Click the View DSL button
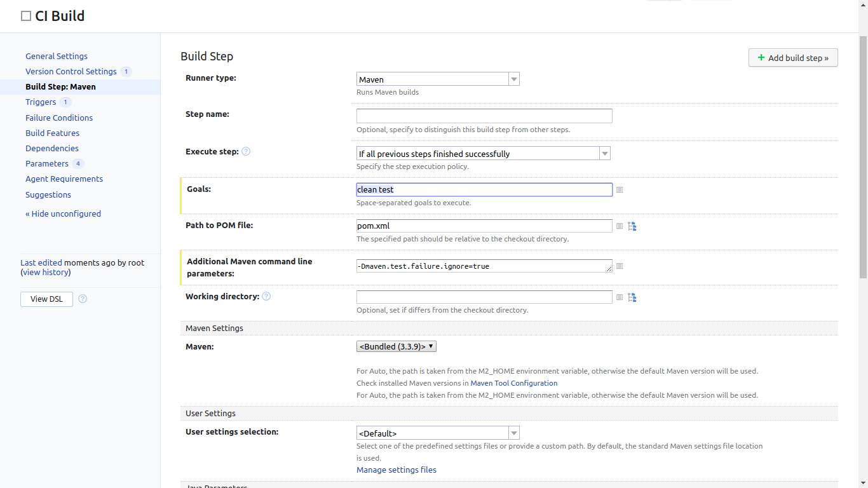The image size is (868, 488). tap(46, 299)
